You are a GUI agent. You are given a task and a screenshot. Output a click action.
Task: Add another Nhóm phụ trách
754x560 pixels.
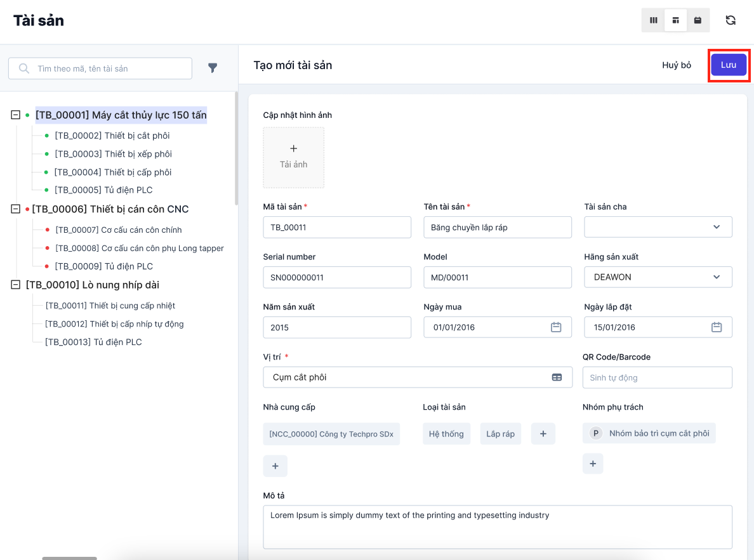(593, 464)
